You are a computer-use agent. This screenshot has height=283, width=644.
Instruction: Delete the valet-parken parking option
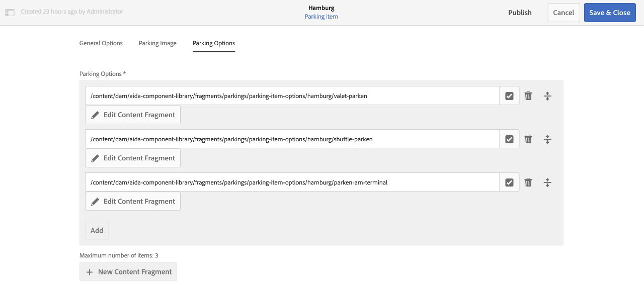point(528,96)
